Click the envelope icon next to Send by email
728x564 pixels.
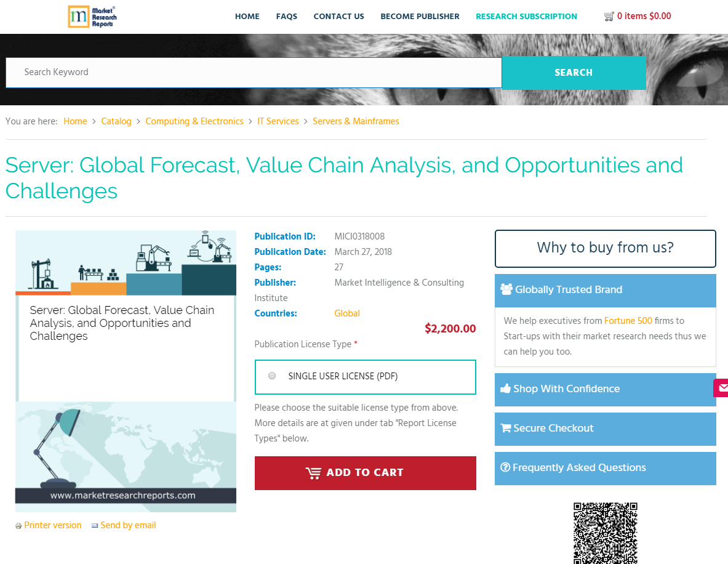[x=95, y=525]
